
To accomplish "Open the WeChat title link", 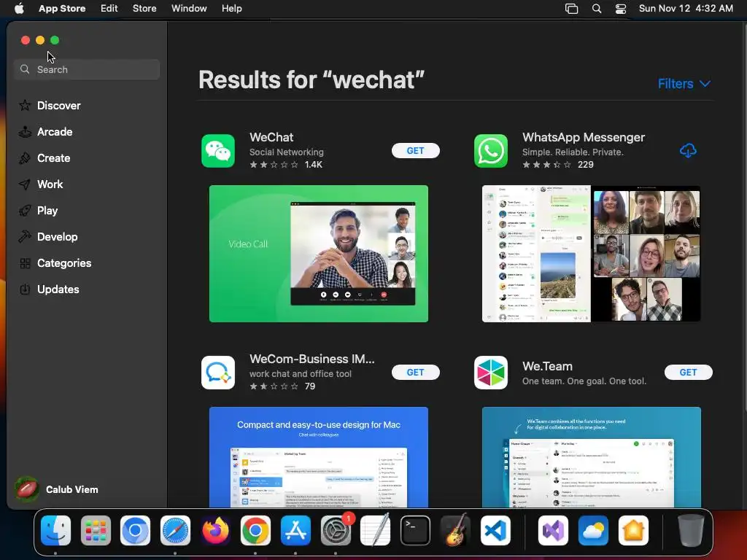I will [x=271, y=137].
